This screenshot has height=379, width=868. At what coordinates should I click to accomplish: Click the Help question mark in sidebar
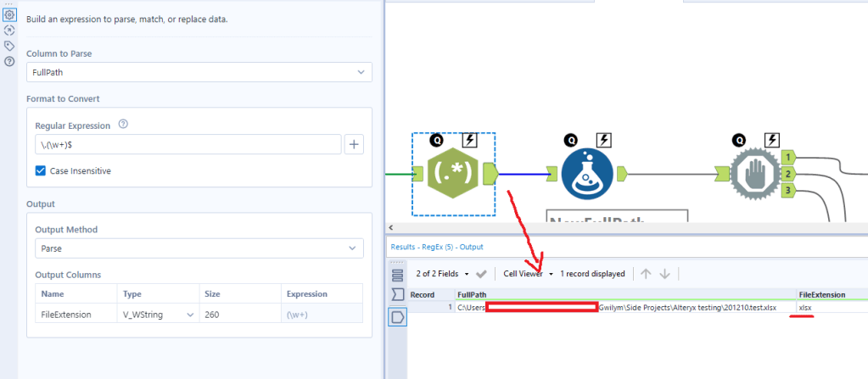click(x=9, y=61)
